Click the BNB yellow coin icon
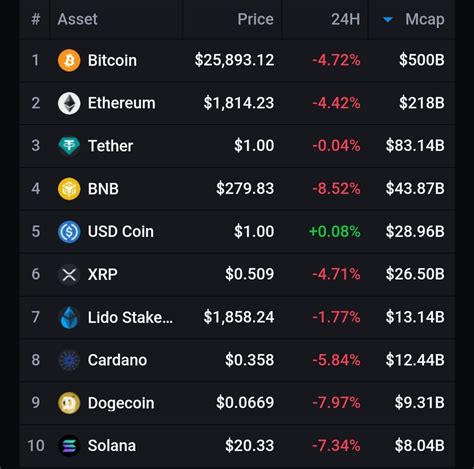The height and width of the screenshot is (469, 474). point(69,189)
